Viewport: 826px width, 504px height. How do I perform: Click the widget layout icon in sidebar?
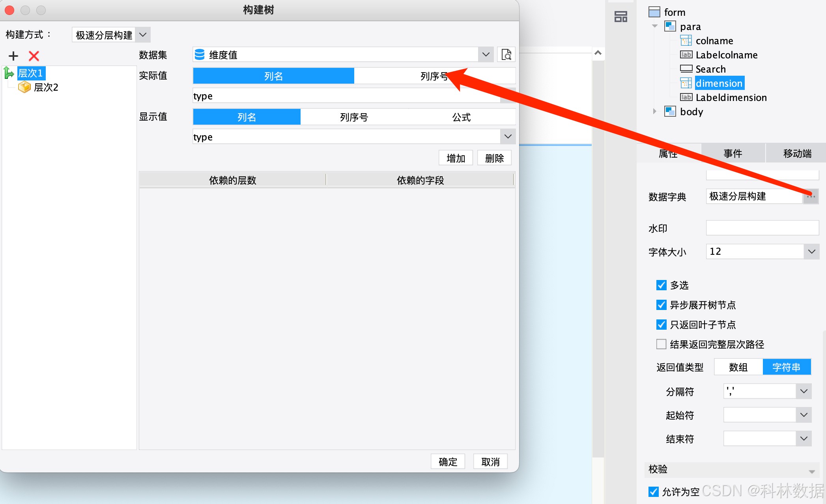(x=620, y=17)
